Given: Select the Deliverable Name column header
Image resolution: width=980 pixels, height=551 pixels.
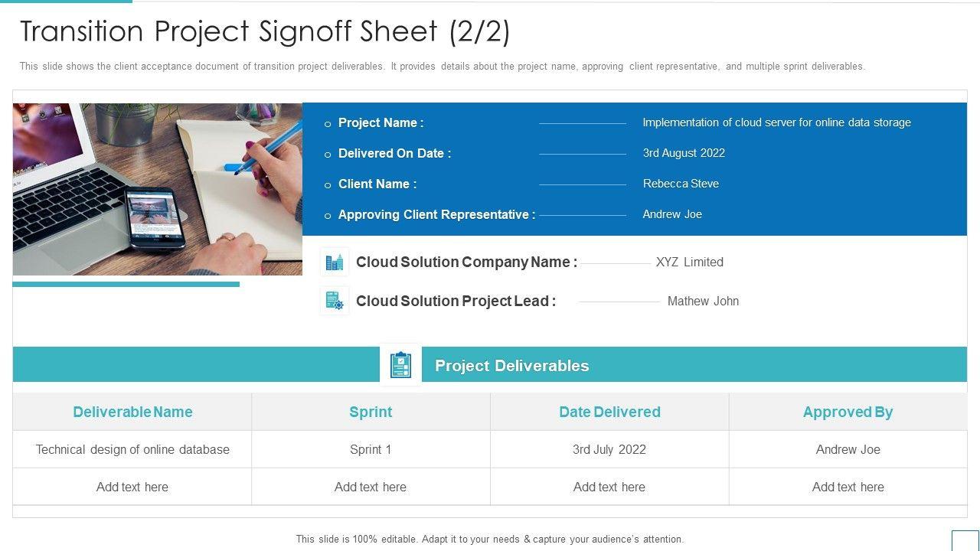Looking at the screenshot, I should (x=132, y=412).
